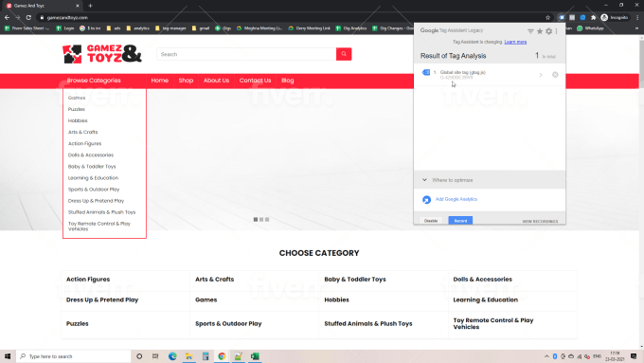Open File Explorer from the taskbar
This screenshot has height=363, width=644.
pos(188,356)
